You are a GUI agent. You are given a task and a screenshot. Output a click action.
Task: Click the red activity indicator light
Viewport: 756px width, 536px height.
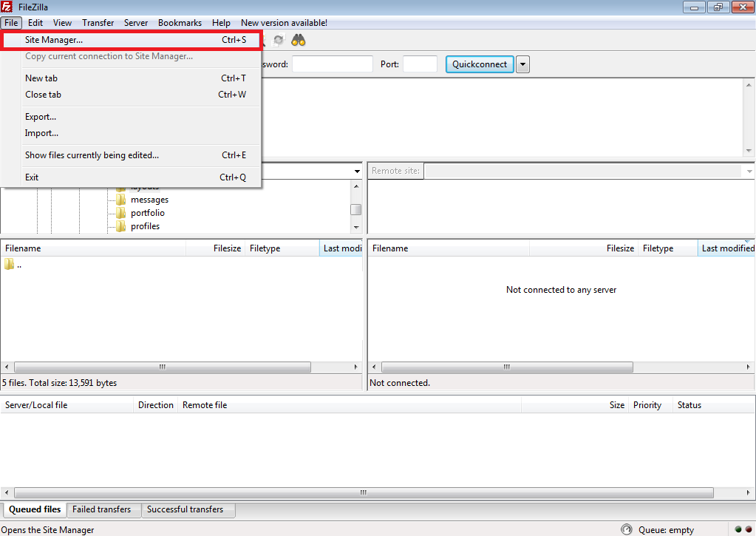[x=749, y=529]
